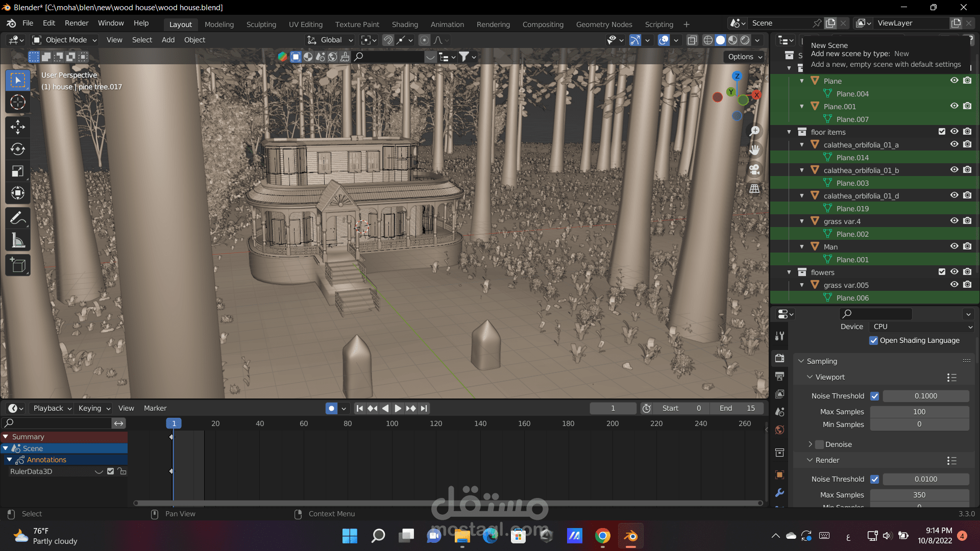The image size is (980, 551).
Task: Switch to the Shading workspace tab
Action: [x=405, y=24]
